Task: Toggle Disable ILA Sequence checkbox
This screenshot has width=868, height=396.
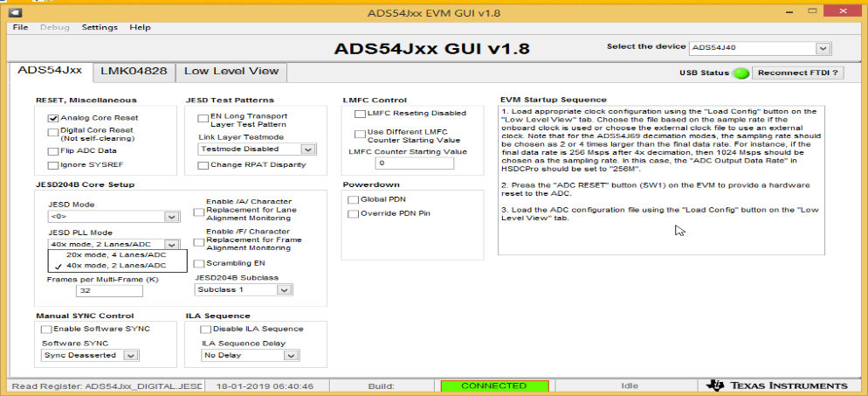Action: [x=206, y=330]
